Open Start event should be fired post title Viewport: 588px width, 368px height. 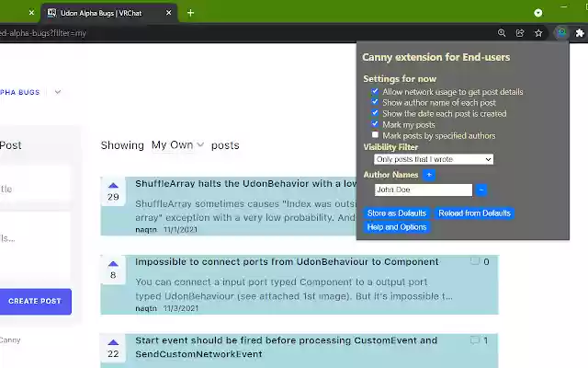[286, 347]
